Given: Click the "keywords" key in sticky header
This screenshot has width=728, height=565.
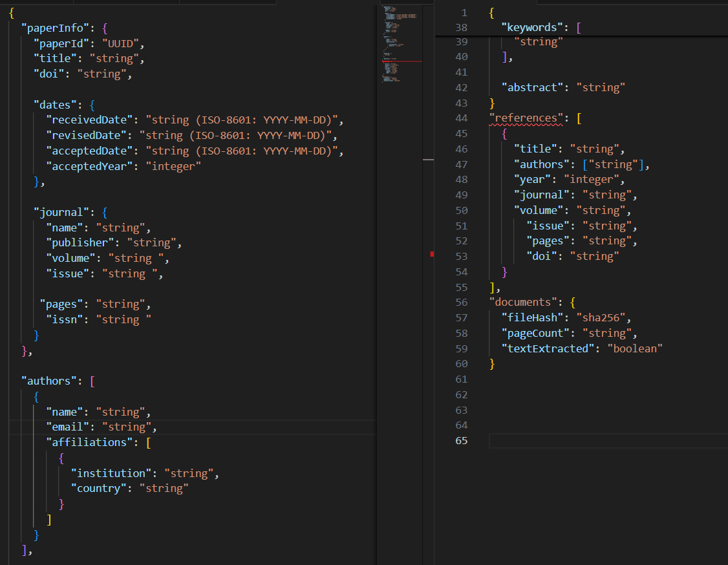Looking at the screenshot, I should click(x=532, y=28).
